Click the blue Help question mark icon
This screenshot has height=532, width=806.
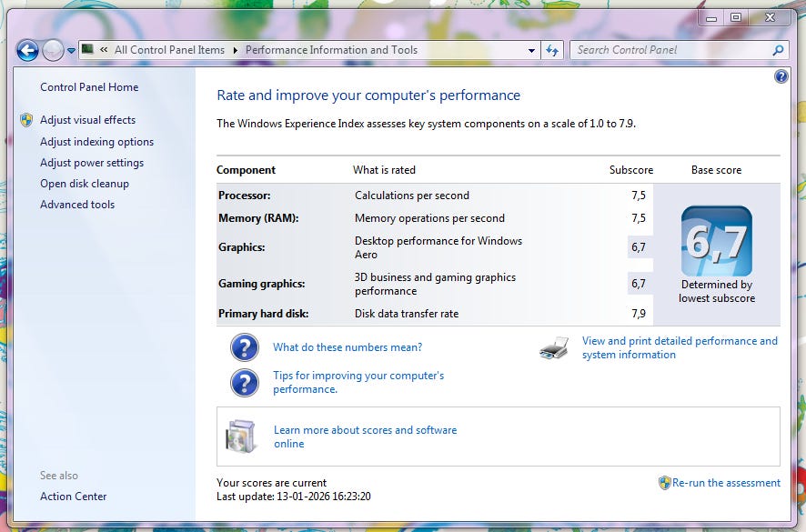(x=781, y=77)
